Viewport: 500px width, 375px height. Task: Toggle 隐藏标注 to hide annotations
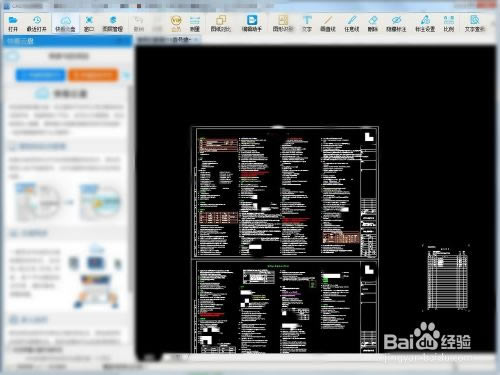point(396,23)
